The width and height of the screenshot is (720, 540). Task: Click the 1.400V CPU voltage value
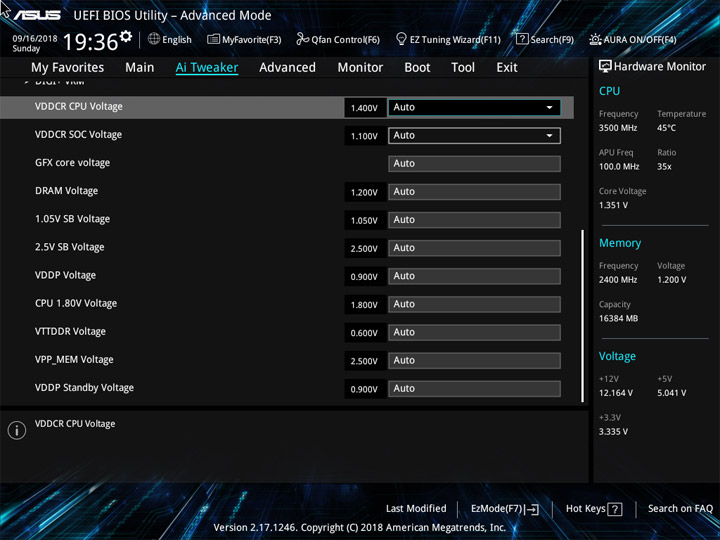pyautogui.click(x=365, y=108)
